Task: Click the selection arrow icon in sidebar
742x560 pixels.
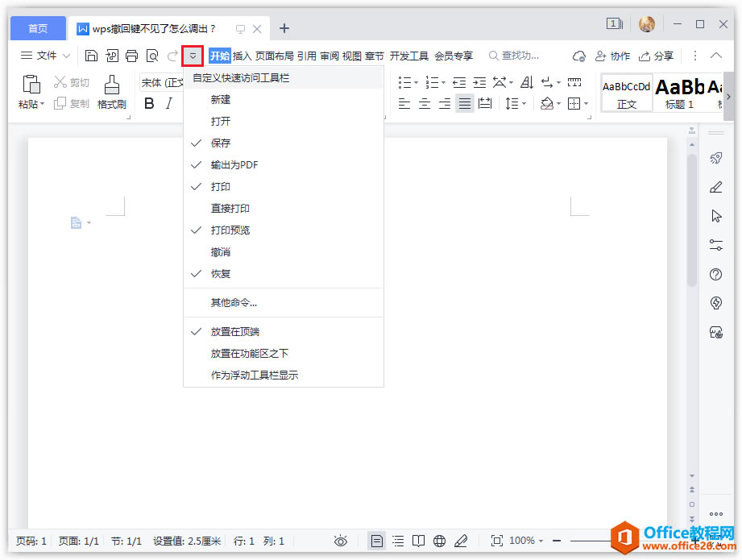Action: pos(716,216)
